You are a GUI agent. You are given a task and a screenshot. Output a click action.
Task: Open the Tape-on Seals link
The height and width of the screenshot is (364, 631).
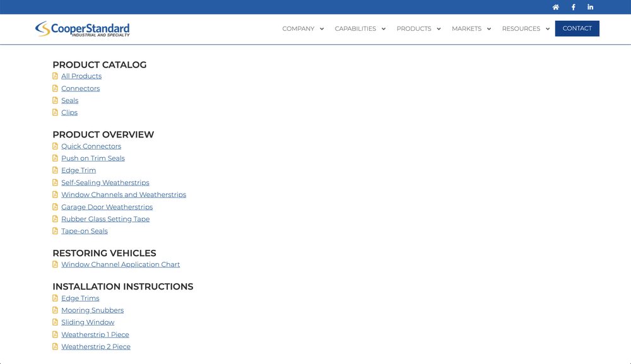(x=85, y=232)
